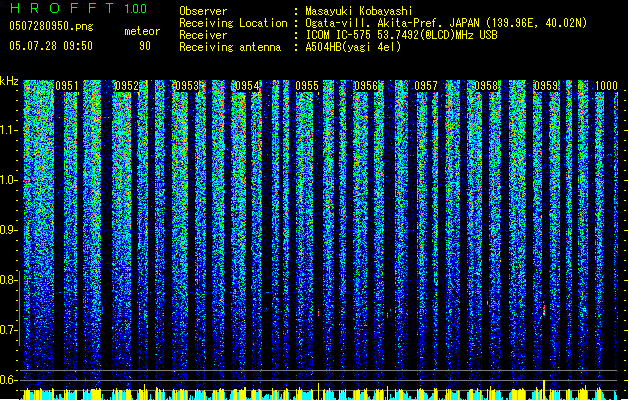
Task: Click the 1000 time marker
Action: [606, 86]
